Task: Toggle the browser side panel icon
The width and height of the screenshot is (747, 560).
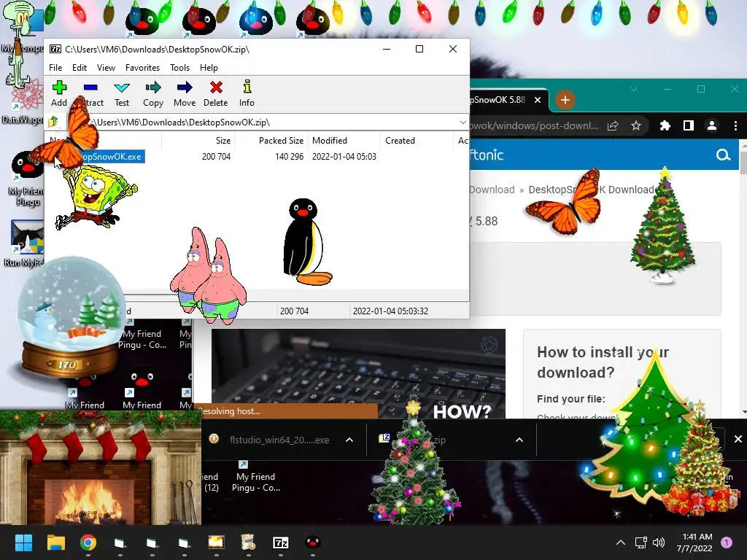Action: coord(689,125)
